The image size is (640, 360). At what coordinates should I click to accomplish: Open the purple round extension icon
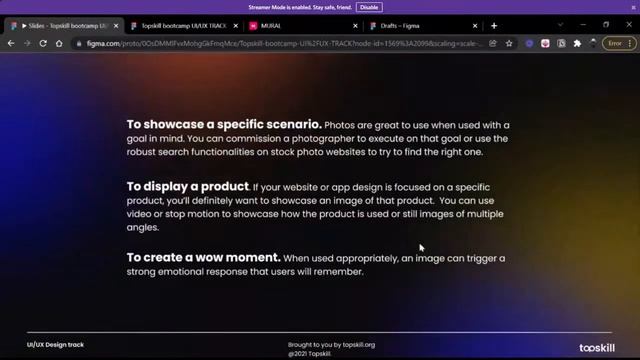(x=529, y=43)
